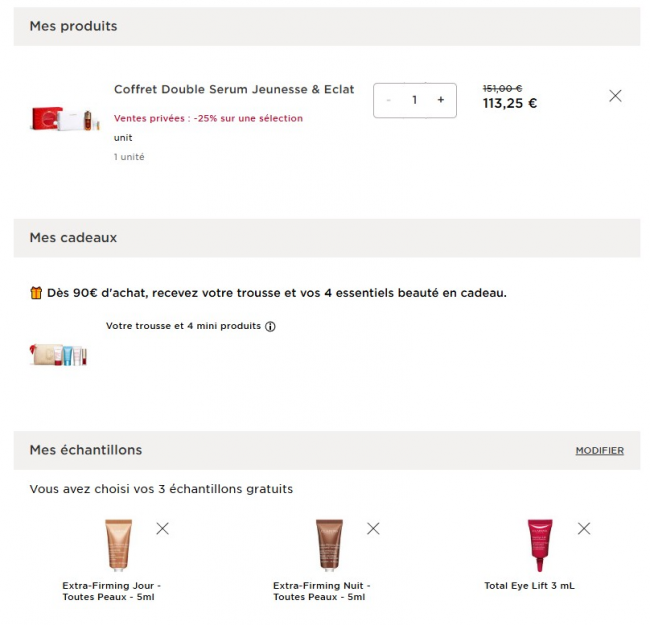Click Extra-Firming Nuit sample image

coord(329,544)
